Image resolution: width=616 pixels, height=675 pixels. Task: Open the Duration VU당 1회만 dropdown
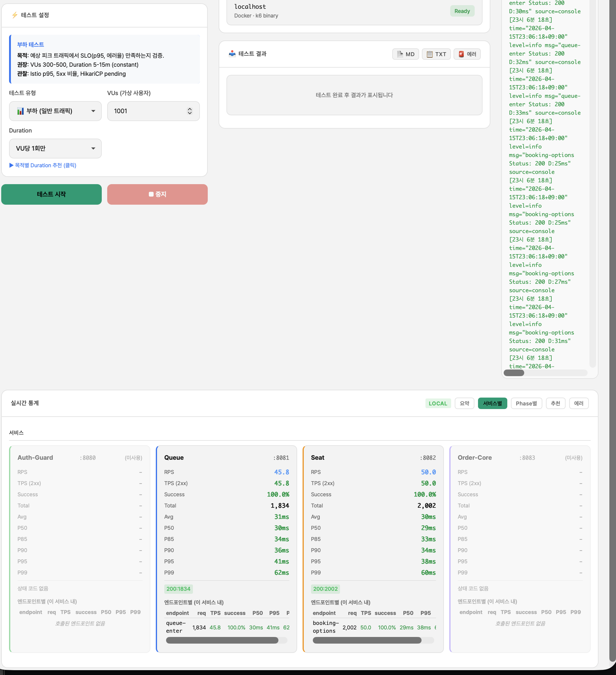(55, 148)
